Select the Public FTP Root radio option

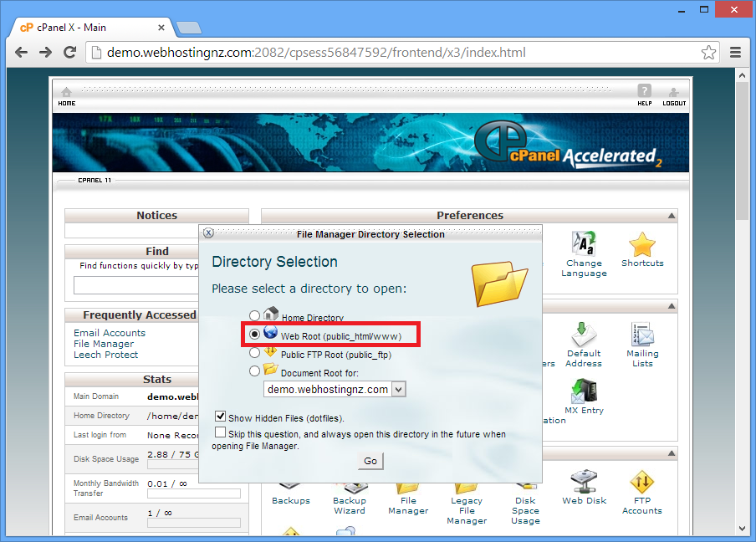[255, 353]
